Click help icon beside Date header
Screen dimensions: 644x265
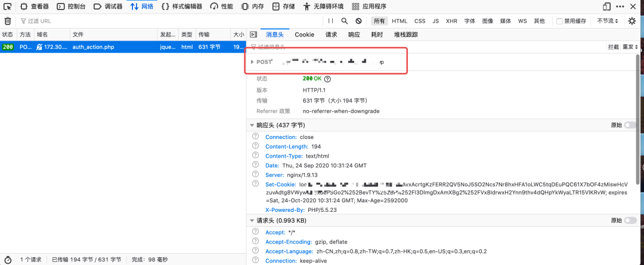255,165
